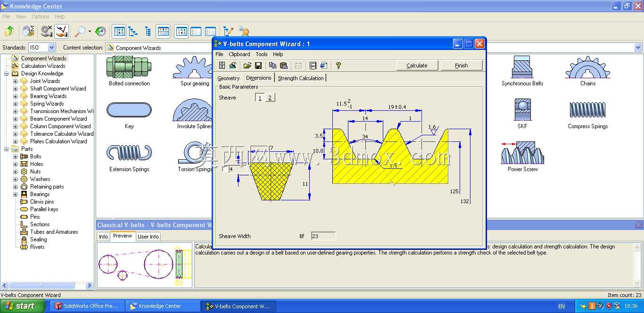The image size is (644, 313).
Task: Click the green up-folder arrow icon
Action: pos(9,32)
